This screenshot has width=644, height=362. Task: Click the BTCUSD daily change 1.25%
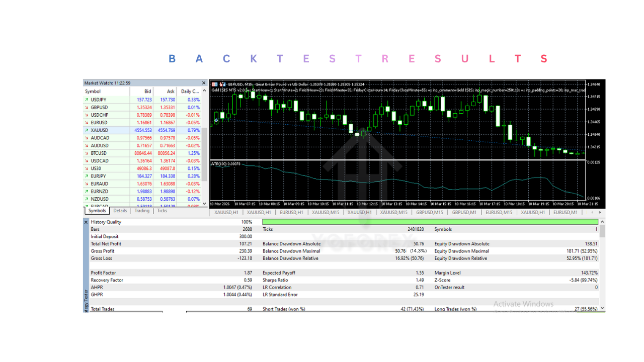[193, 153]
